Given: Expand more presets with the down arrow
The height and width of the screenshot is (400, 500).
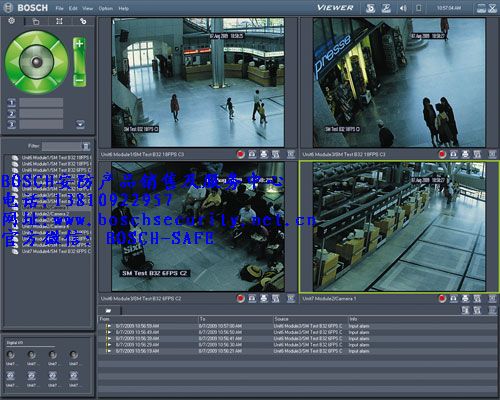Looking at the screenshot, I should (80, 124).
